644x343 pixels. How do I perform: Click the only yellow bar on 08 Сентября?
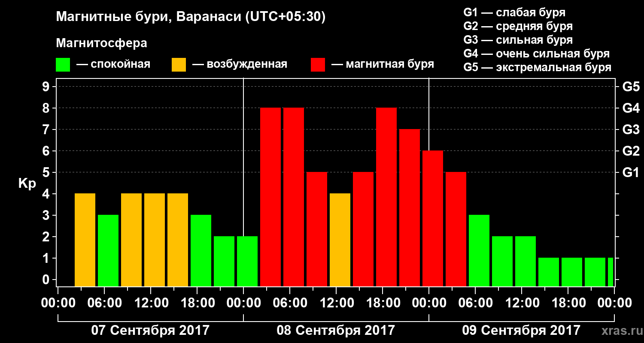pos(340,240)
